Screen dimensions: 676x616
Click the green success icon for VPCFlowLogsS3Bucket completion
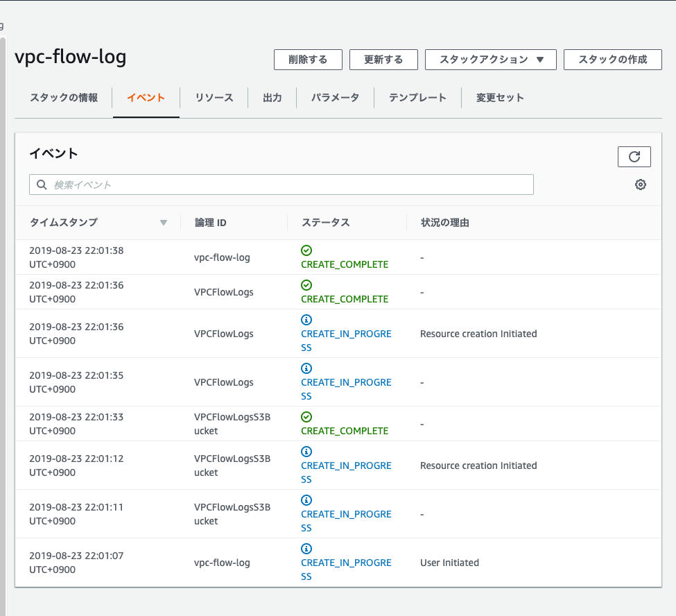coord(306,417)
